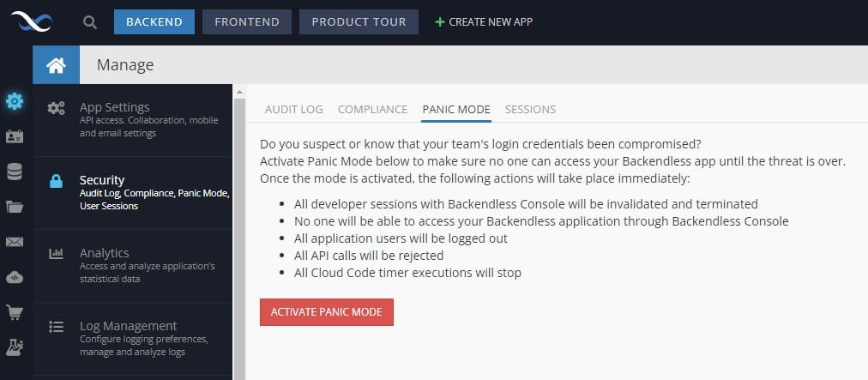This screenshot has height=380, width=868.
Task: Open the Marketplace cart icon
Action: (x=15, y=312)
